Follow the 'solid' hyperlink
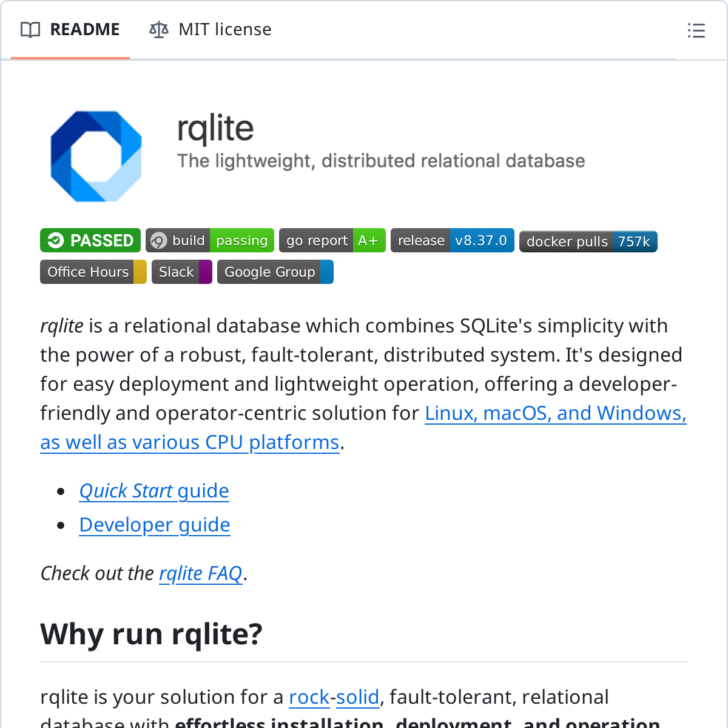 pos(357,697)
